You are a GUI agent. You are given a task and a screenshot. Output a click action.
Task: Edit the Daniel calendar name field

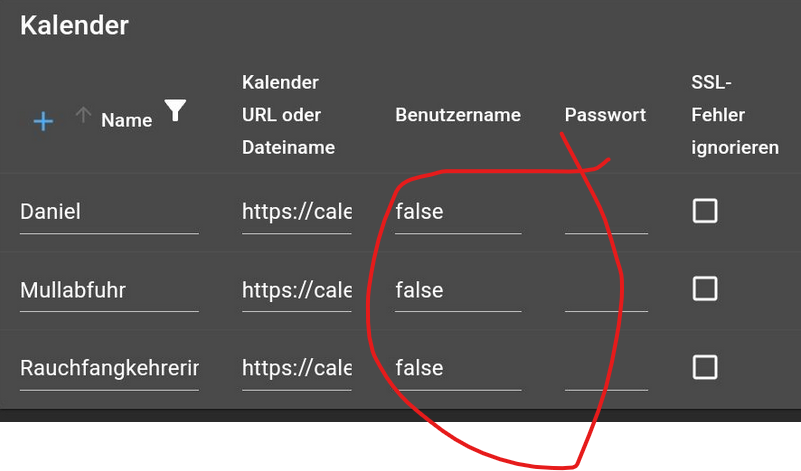point(109,212)
